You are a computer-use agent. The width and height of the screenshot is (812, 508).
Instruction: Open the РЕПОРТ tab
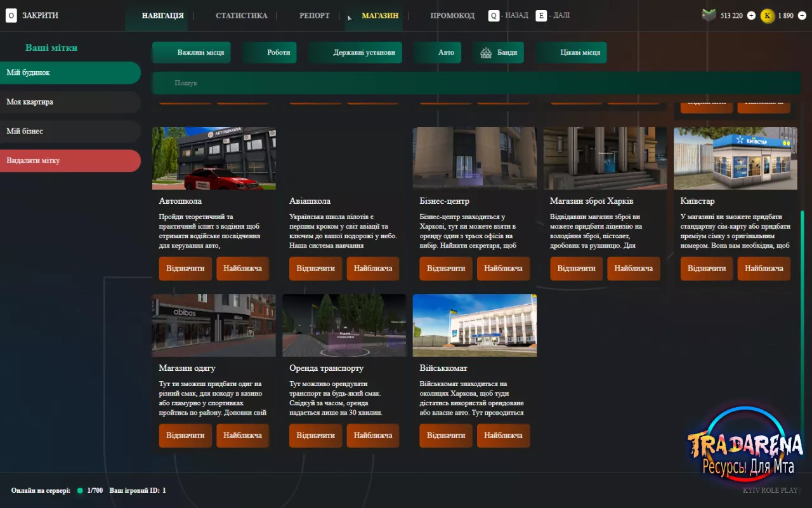point(315,16)
